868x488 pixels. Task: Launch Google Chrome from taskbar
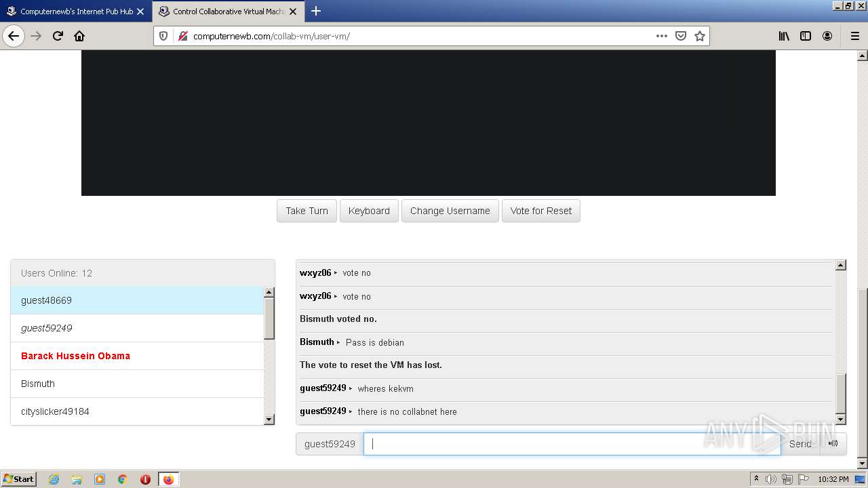click(123, 479)
